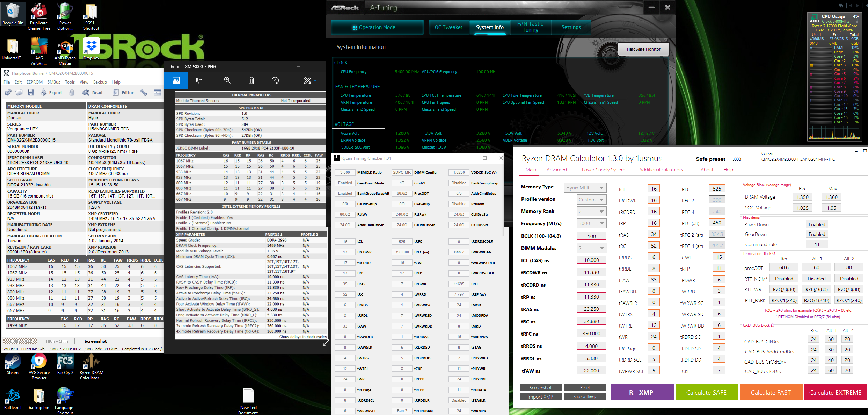Viewport: 868px width, 415px height.
Task: Click the edit and create icon in Photos
Action: 307,81
